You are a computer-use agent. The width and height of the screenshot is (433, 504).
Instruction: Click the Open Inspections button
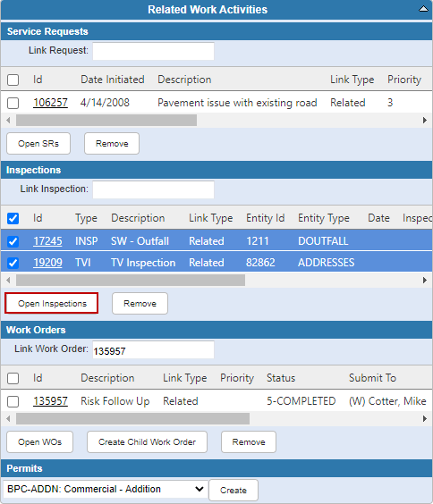coord(52,303)
